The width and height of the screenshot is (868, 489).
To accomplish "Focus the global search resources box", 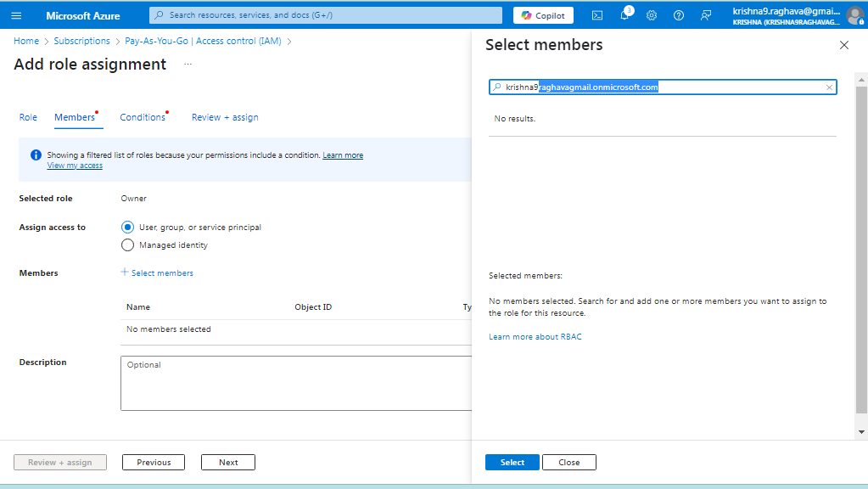I will point(326,15).
